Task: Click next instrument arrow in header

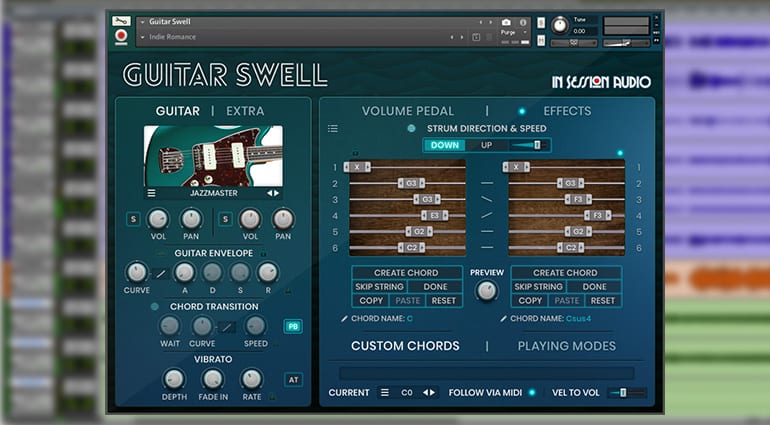Action: click(490, 22)
